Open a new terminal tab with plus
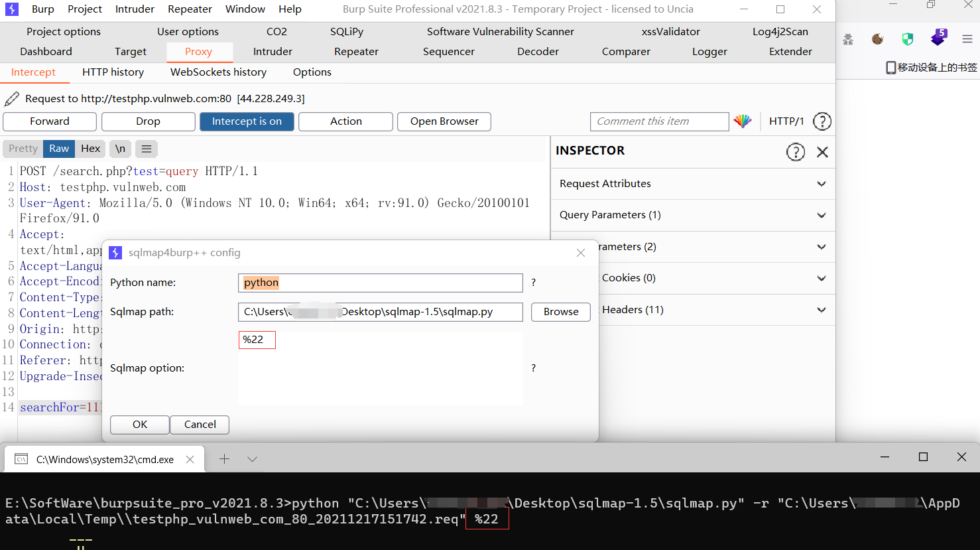 point(225,459)
